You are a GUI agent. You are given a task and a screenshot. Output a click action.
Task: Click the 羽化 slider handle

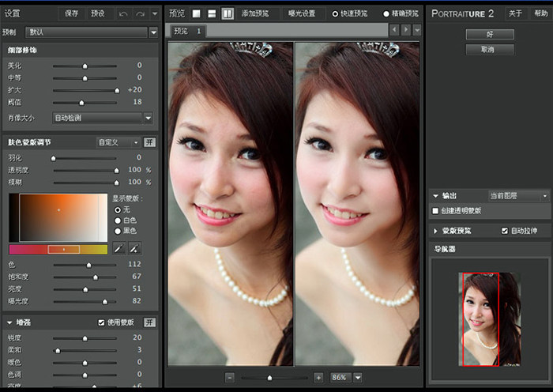[x=53, y=158]
